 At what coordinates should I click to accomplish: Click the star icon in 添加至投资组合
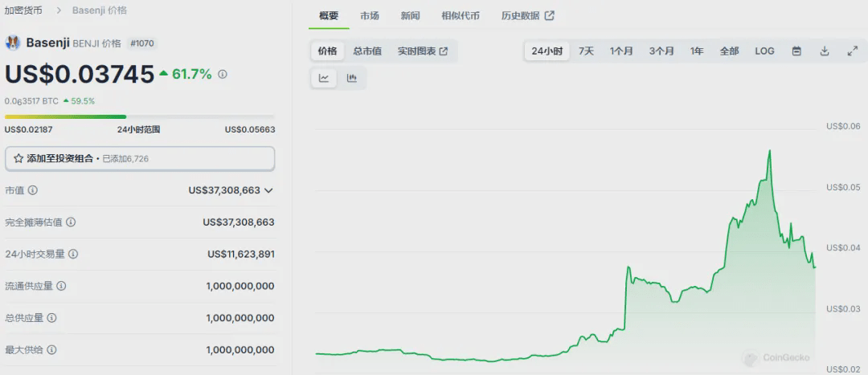pyautogui.click(x=18, y=159)
